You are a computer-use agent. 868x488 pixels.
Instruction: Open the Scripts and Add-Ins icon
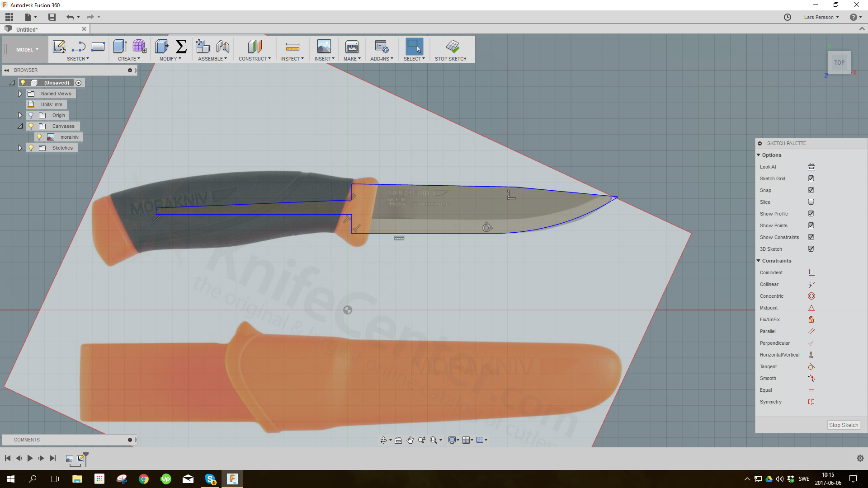point(381,46)
